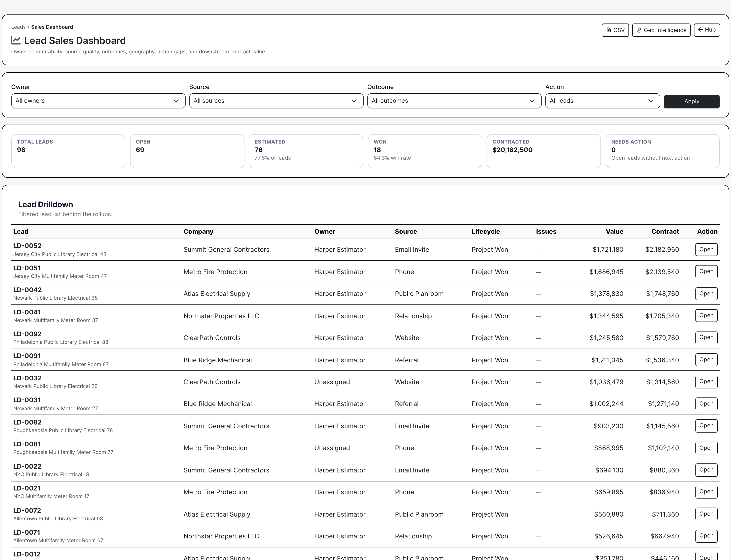Screen dimensions: 731x560
Task: Click Public Planroom in row LD-0042
Action: 419,294
